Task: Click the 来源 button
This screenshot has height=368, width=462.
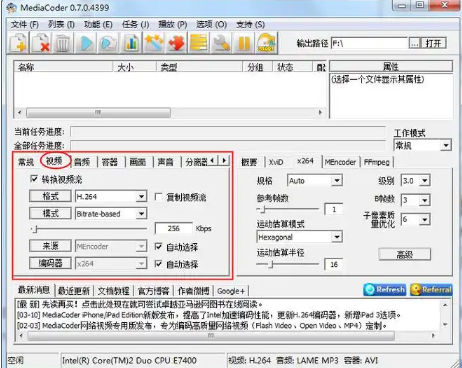Action: tap(50, 246)
